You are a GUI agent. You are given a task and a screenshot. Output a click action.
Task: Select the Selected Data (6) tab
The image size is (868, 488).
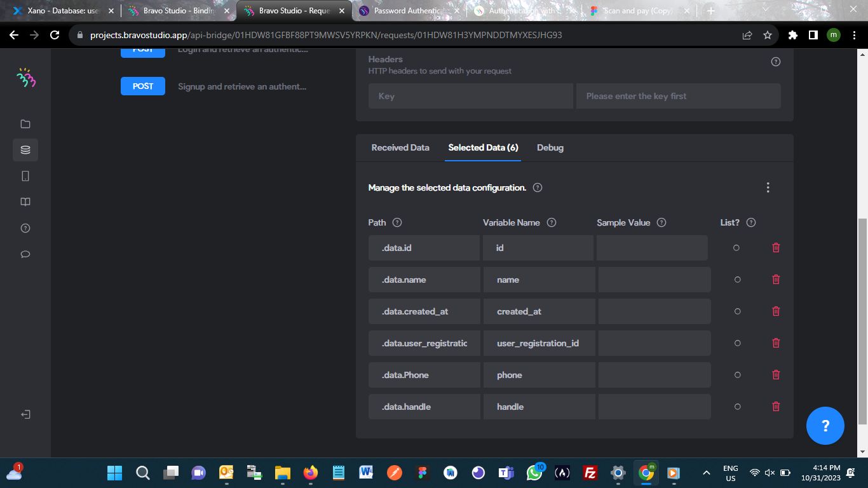click(483, 147)
